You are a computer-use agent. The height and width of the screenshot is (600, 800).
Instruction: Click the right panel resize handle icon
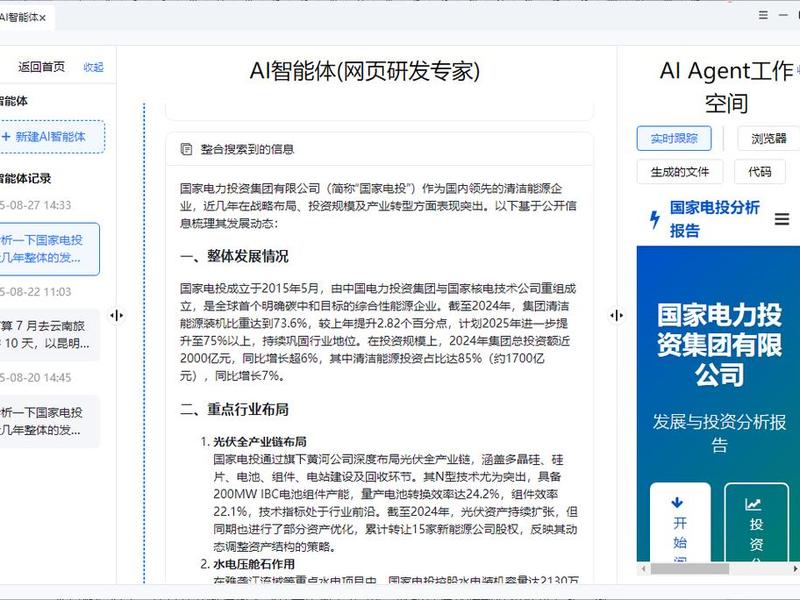(616, 315)
